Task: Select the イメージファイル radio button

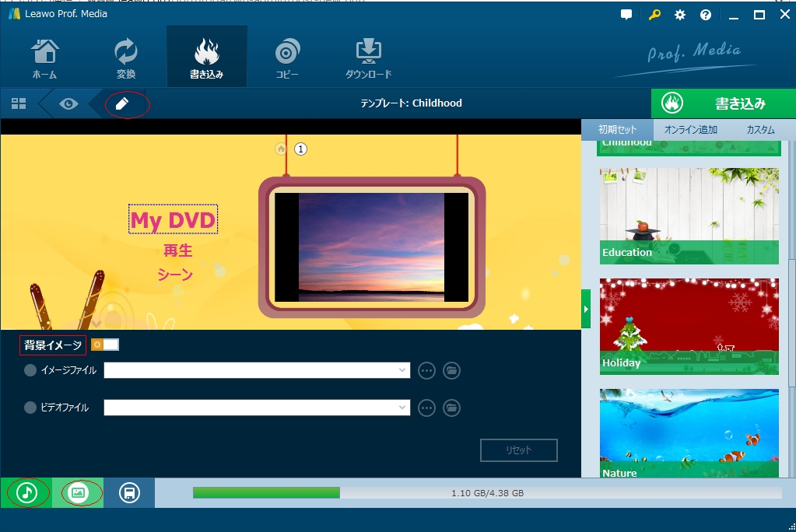Action: [x=30, y=370]
